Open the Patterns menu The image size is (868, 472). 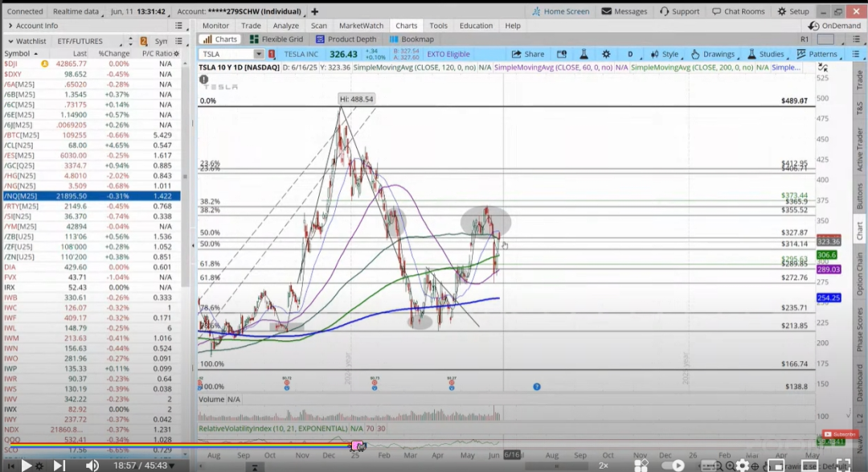[817, 54]
